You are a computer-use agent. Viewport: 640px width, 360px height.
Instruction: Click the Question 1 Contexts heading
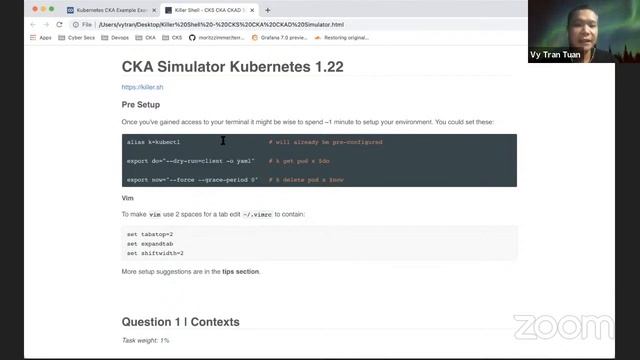tap(180, 322)
